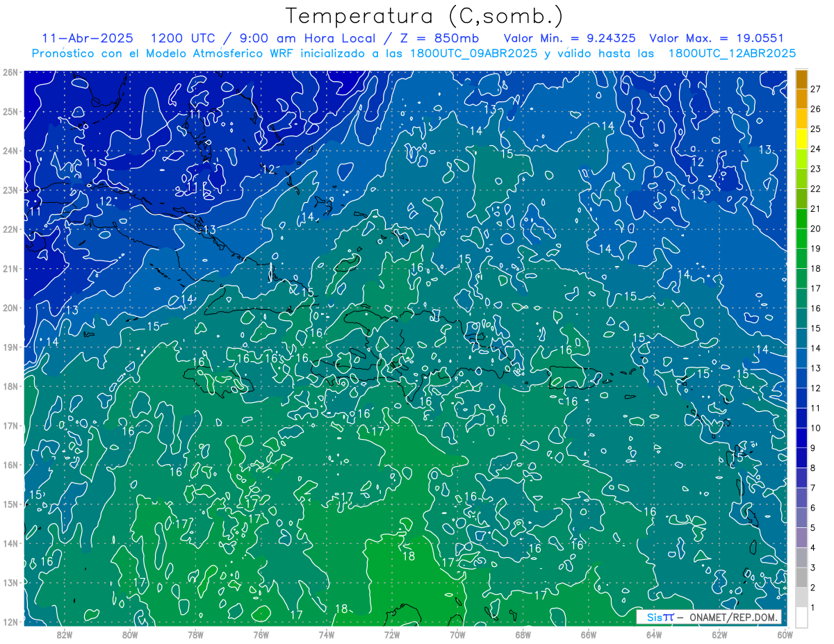The width and height of the screenshot is (834, 644).
Task: Click the orange-brown top segment of color scale
Action: [x=801, y=79]
